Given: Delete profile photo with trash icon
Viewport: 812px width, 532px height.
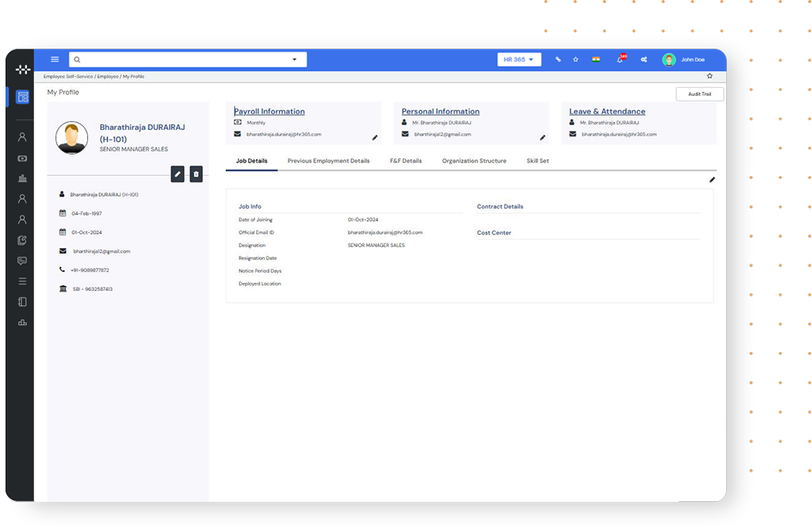Looking at the screenshot, I should click(x=197, y=174).
